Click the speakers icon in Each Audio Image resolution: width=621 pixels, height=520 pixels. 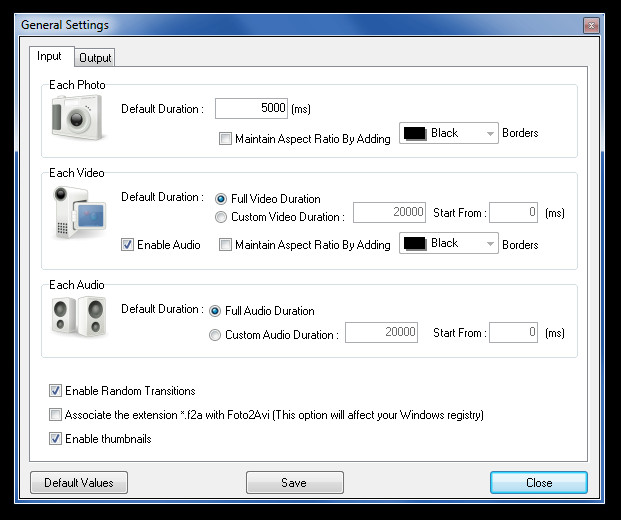click(x=79, y=316)
